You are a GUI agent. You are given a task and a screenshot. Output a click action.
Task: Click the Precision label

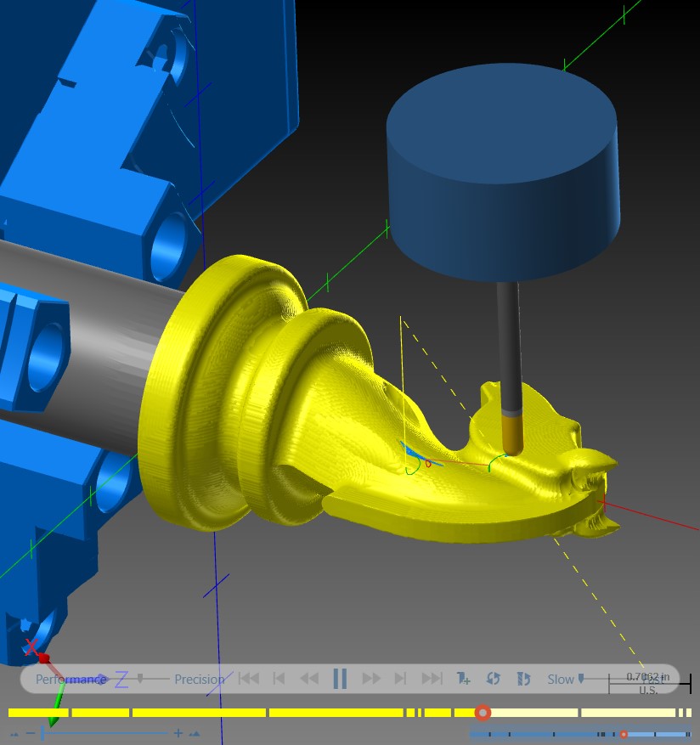click(199, 679)
